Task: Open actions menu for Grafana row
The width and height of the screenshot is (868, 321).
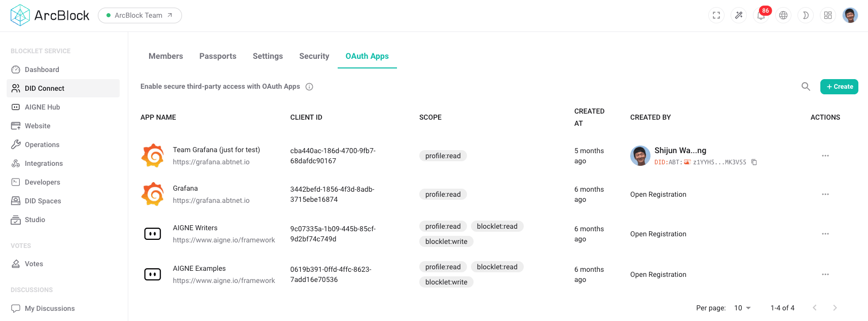Action: coord(825,194)
